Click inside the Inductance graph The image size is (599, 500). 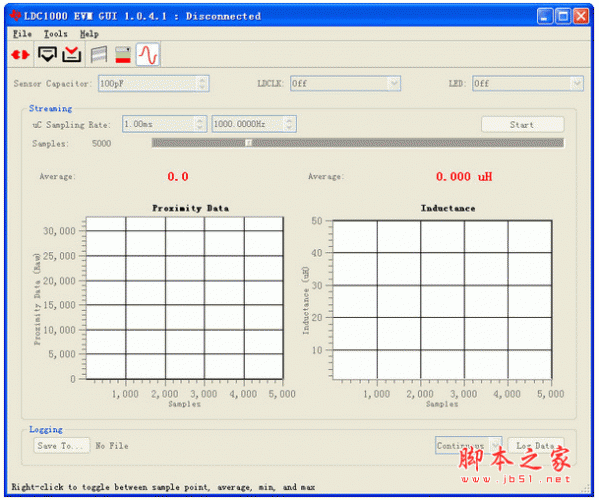(442, 300)
